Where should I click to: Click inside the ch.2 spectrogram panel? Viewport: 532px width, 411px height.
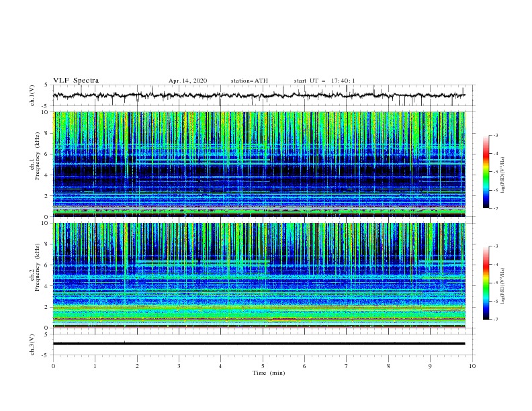click(x=259, y=275)
